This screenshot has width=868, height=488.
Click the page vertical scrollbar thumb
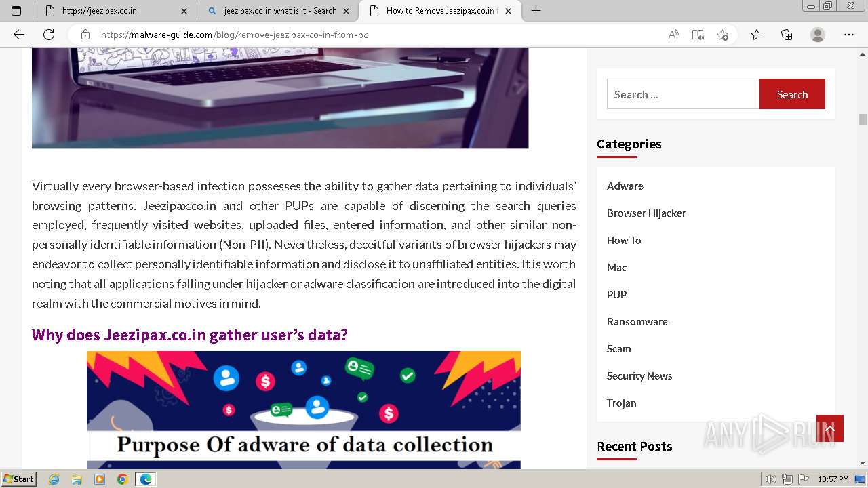click(863, 119)
